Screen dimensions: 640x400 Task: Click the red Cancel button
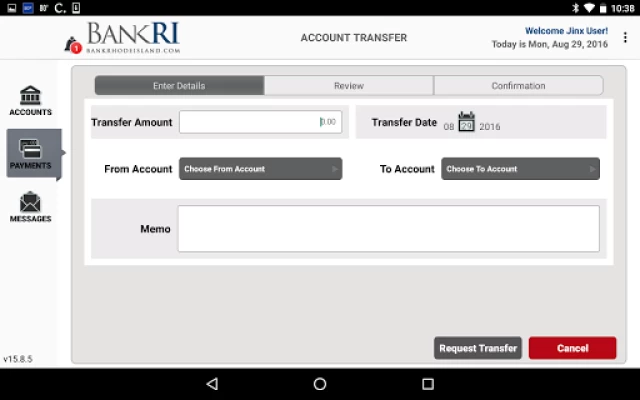572,348
